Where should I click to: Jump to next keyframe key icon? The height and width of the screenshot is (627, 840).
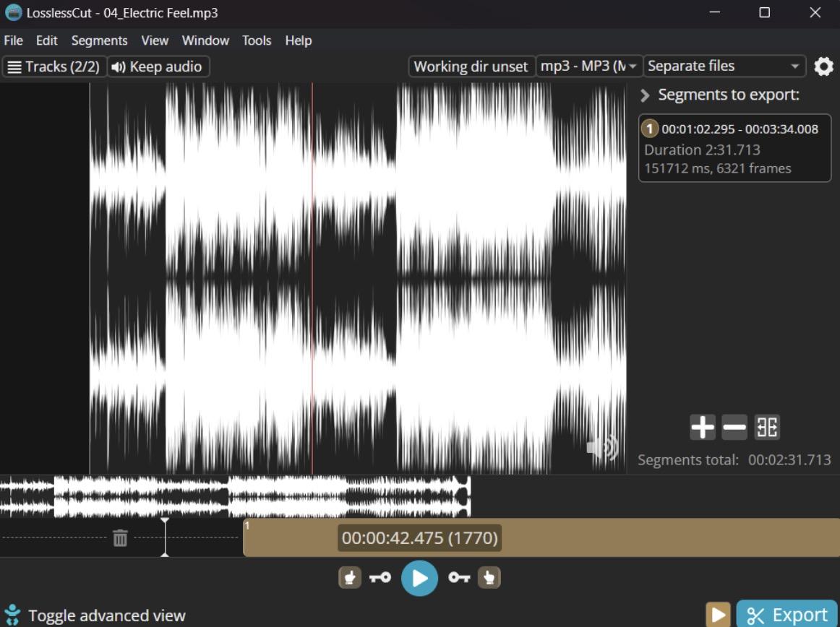(x=459, y=578)
